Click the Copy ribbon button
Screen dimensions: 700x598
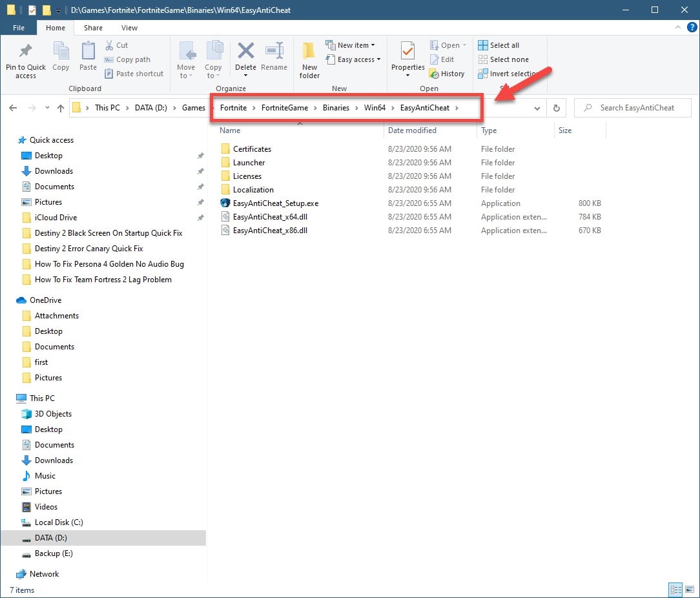click(61, 56)
